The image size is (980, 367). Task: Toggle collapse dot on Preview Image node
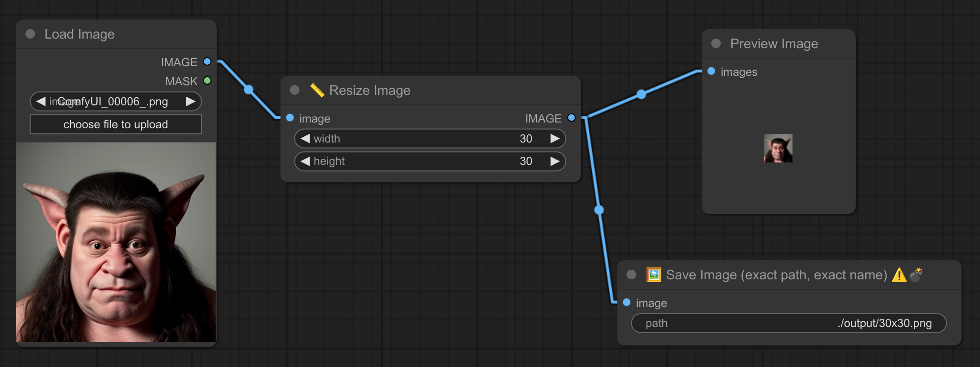pyautogui.click(x=716, y=43)
